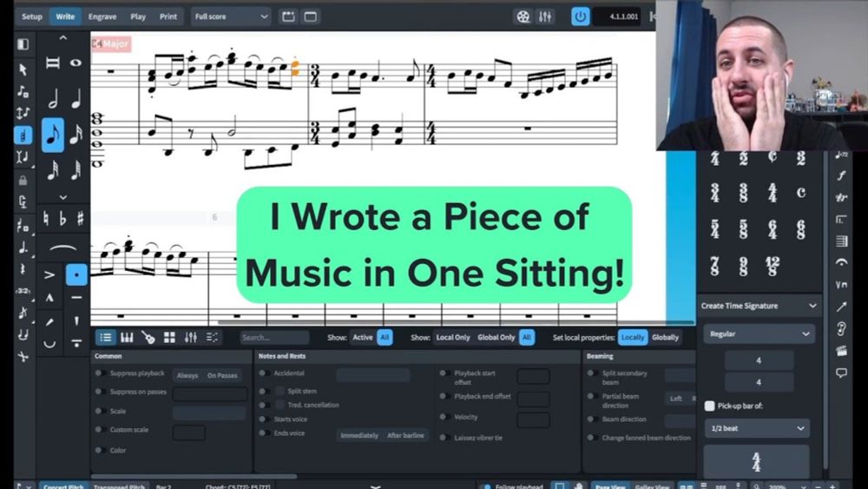Select the whole note duration
This screenshot has height=489, width=868.
click(76, 63)
